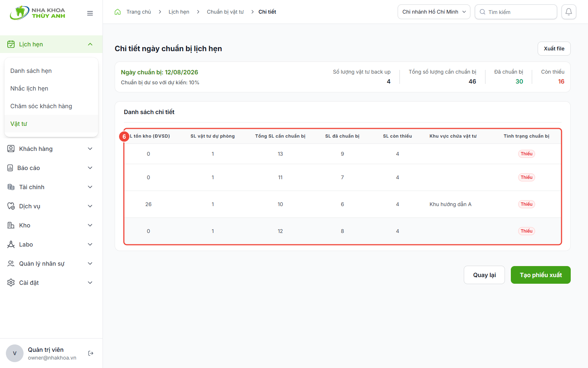The width and height of the screenshot is (588, 368).
Task: Click the Quản lý nhân sự icon
Action: point(11,263)
